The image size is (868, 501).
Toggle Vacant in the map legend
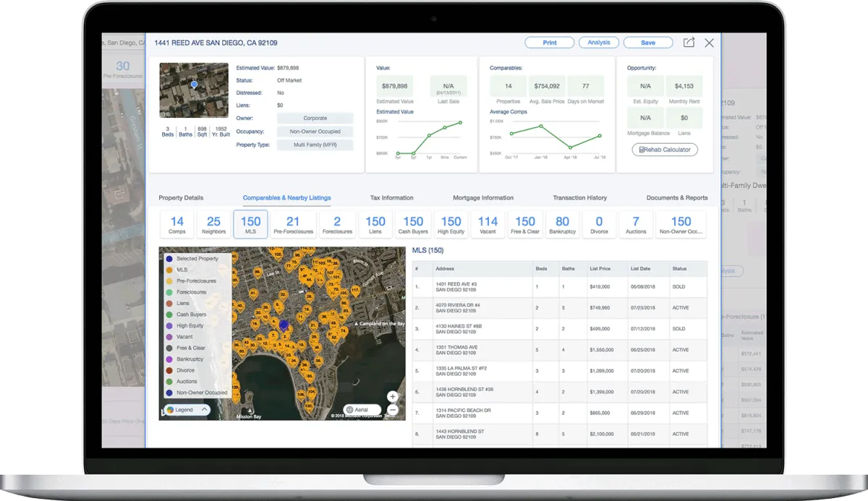(x=179, y=337)
